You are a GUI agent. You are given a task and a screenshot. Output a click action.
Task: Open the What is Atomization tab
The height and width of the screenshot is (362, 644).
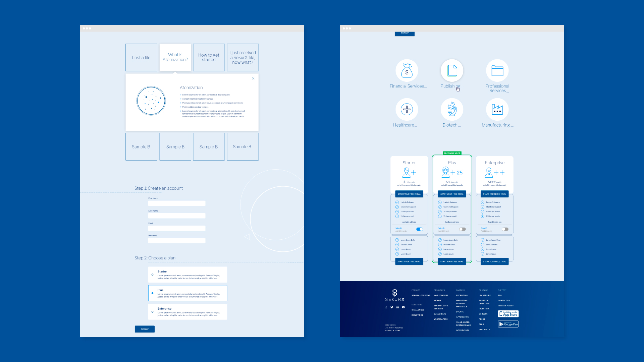pyautogui.click(x=175, y=57)
